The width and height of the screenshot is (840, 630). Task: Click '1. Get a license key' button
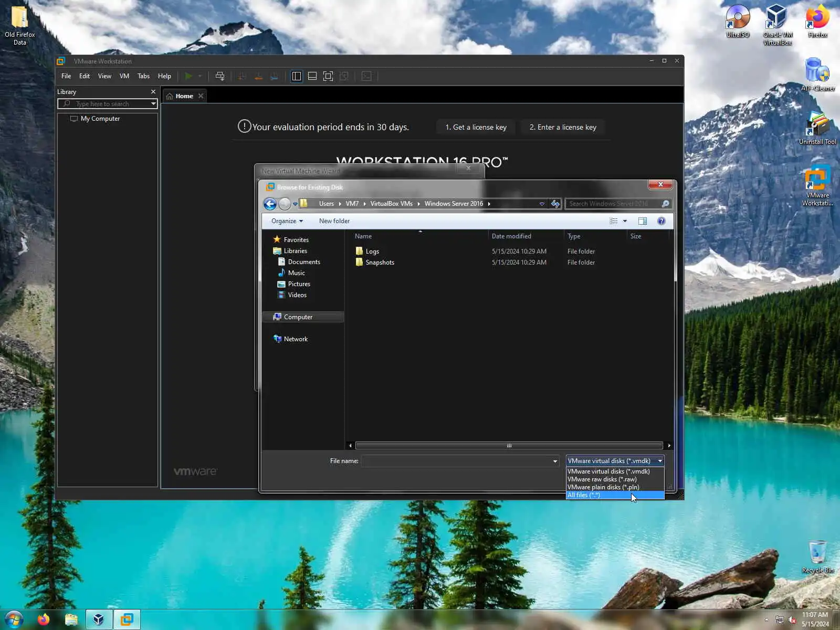(476, 127)
